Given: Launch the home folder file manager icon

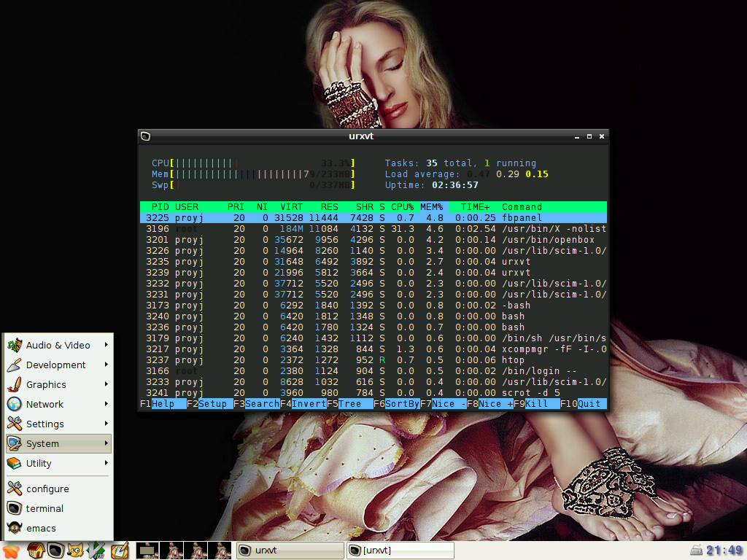Looking at the screenshot, I should (35, 551).
